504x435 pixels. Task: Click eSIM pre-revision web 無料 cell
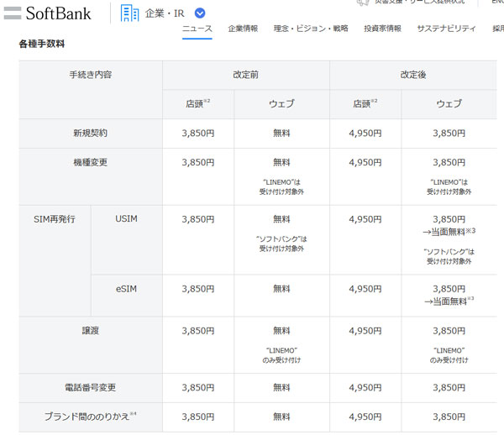pyautogui.click(x=281, y=289)
